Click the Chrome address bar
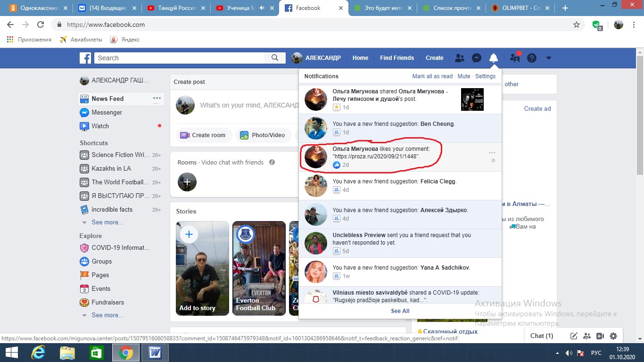 point(311,25)
